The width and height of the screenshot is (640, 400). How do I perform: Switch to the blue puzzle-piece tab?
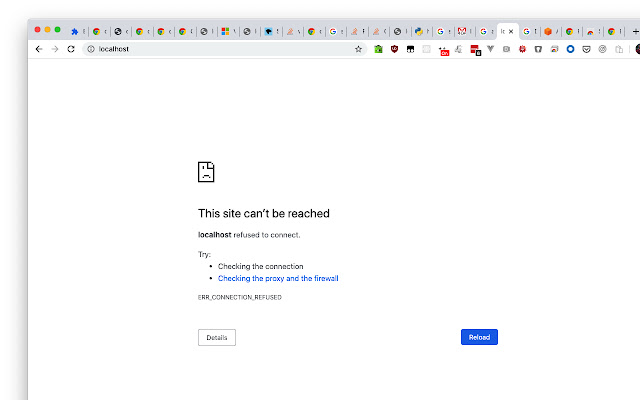75,31
